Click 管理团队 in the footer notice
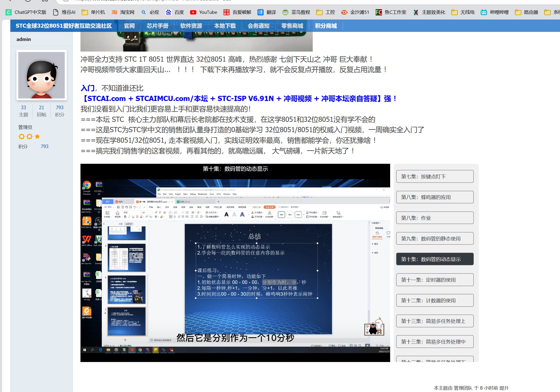This screenshot has height=392, width=560. pyautogui.click(x=463, y=388)
